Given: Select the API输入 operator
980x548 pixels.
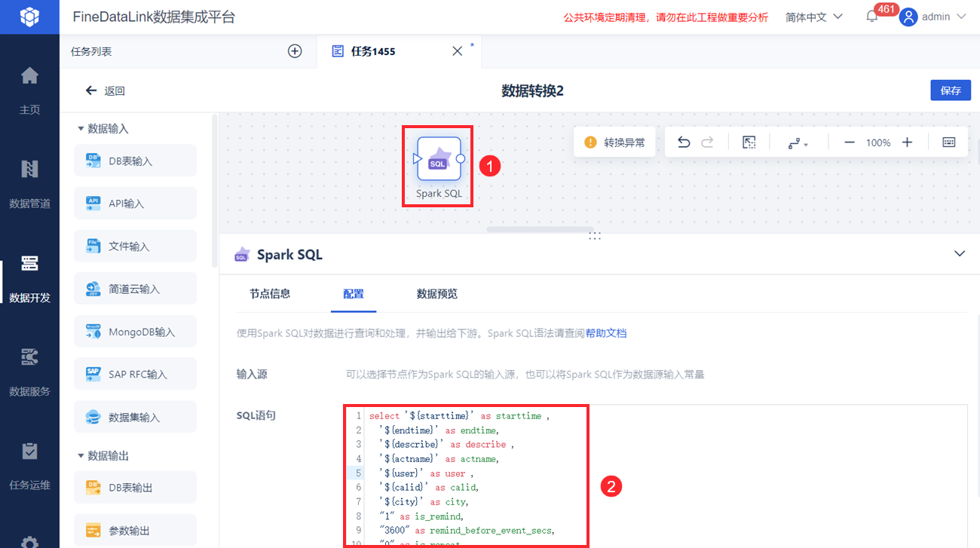Looking at the screenshot, I should (135, 204).
